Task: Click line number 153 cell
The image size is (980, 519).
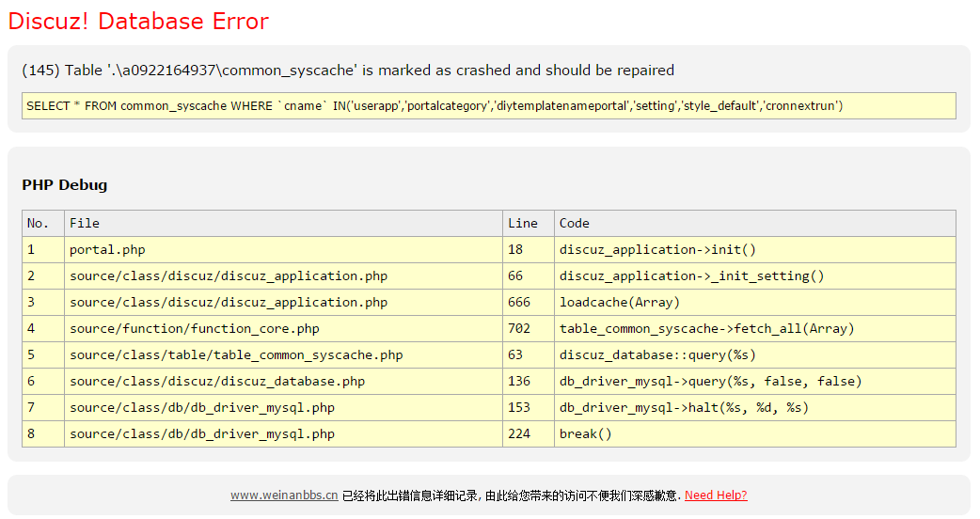Action: (529, 407)
